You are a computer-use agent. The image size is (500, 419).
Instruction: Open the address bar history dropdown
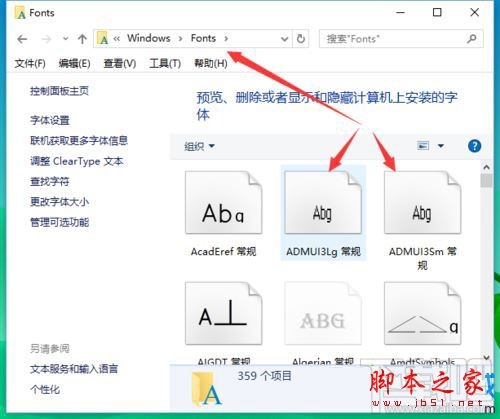tap(284, 39)
